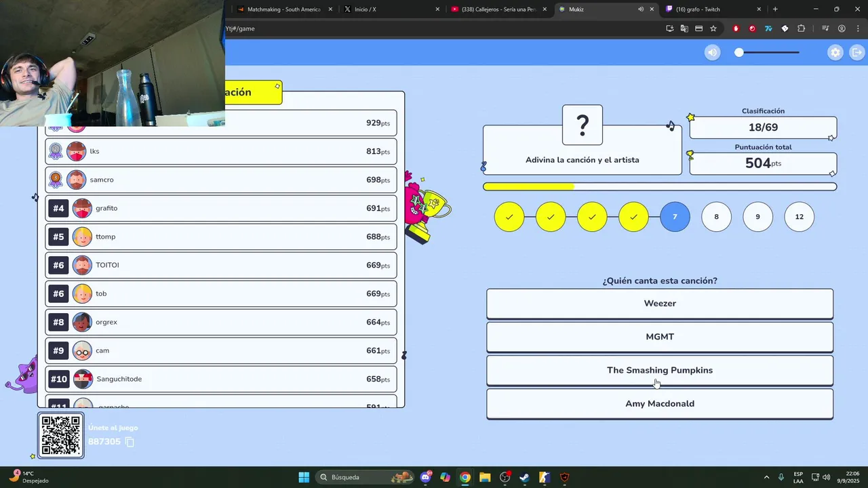This screenshot has height=488, width=868.
Task: Copy the game code 887305
Action: (x=130, y=442)
